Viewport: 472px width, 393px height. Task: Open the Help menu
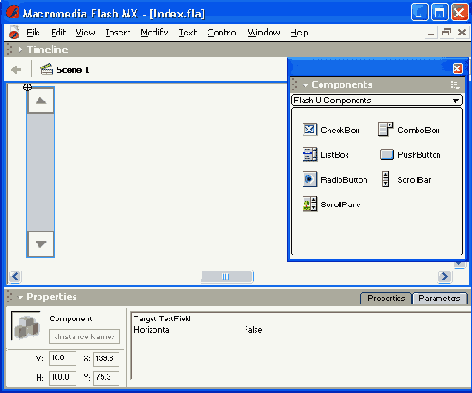coord(299,32)
